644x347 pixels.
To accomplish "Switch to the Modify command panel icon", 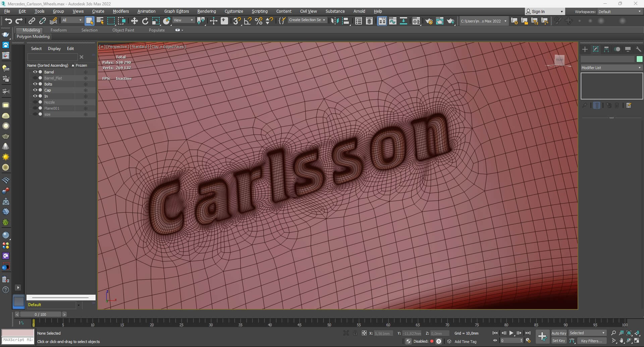I will tap(596, 49).
